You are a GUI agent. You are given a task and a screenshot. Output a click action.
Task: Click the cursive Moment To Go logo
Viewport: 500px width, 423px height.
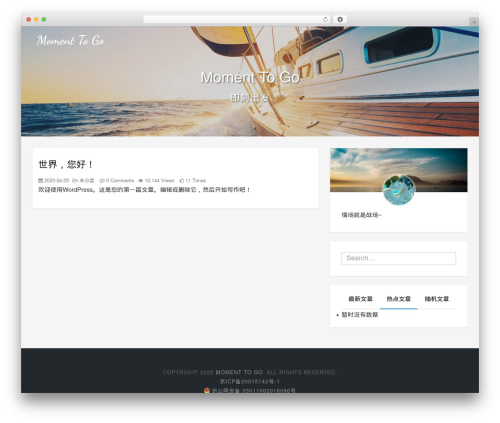(70, 41)
